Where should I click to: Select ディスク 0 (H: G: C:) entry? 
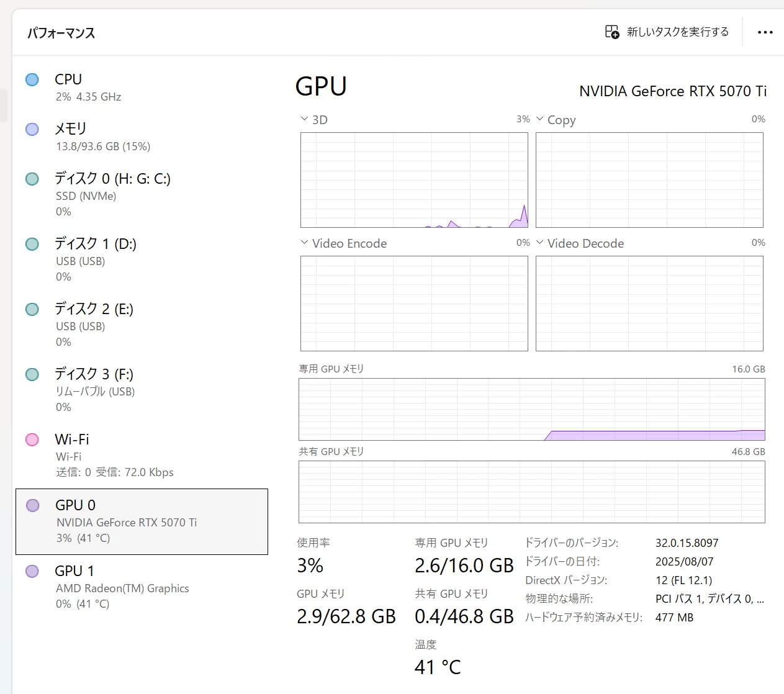click(142, 194)
